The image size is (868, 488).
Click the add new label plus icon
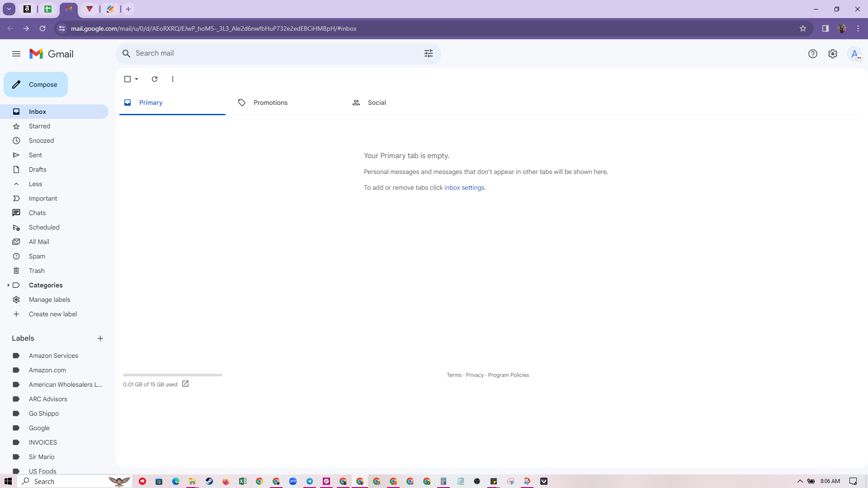[100, 338]
